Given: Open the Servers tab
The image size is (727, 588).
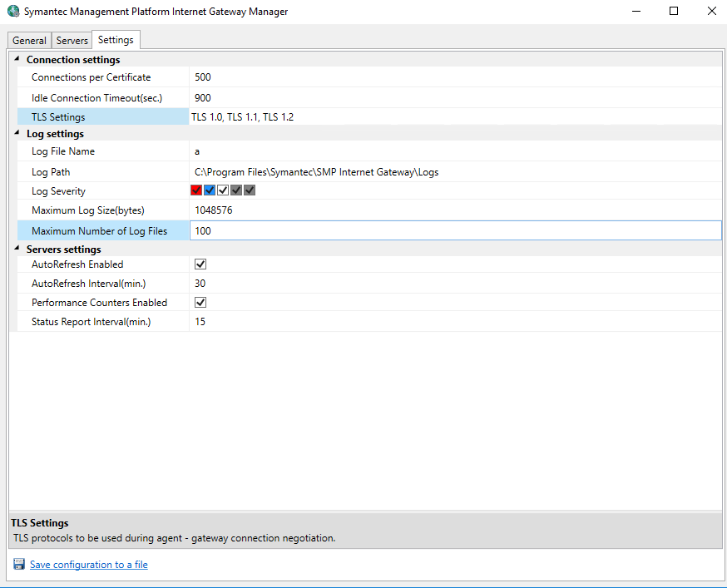Looking at the screenshot, I should point(72,41).
